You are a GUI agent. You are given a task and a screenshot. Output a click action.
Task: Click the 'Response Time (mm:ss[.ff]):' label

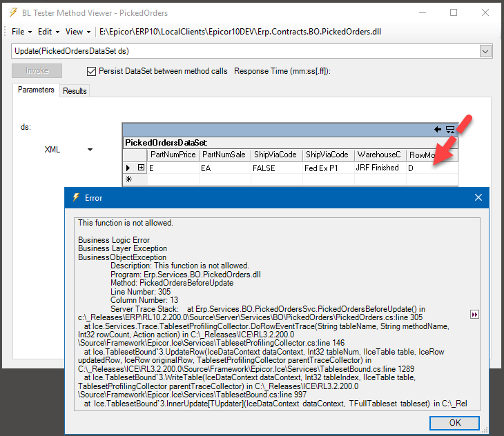tap(282, 71)
